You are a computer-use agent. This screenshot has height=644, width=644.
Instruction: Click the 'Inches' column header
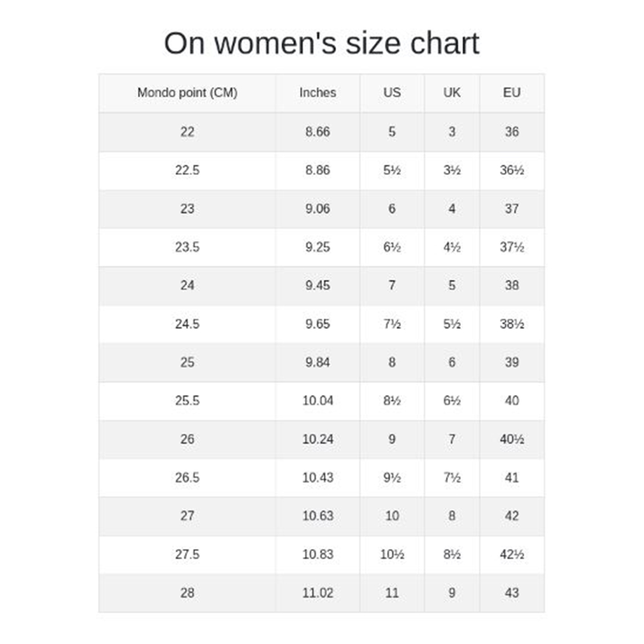(x=317, y=92)
